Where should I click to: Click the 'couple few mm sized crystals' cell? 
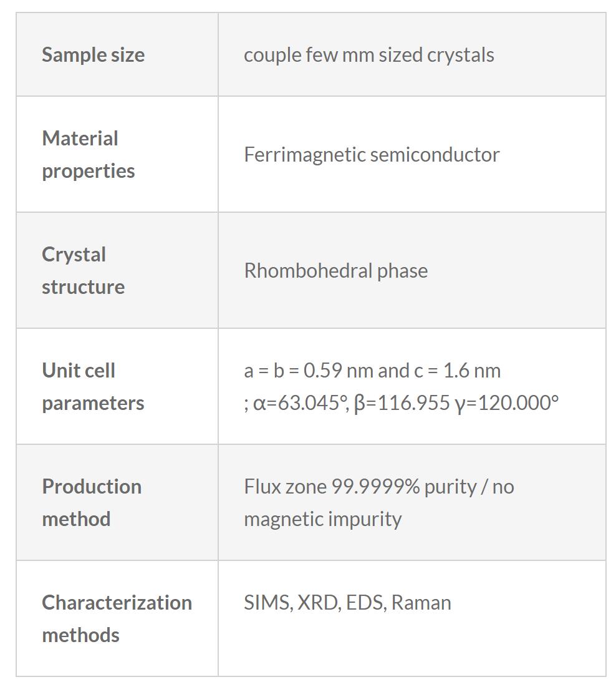pyautogui.click(x=368, y=55)
